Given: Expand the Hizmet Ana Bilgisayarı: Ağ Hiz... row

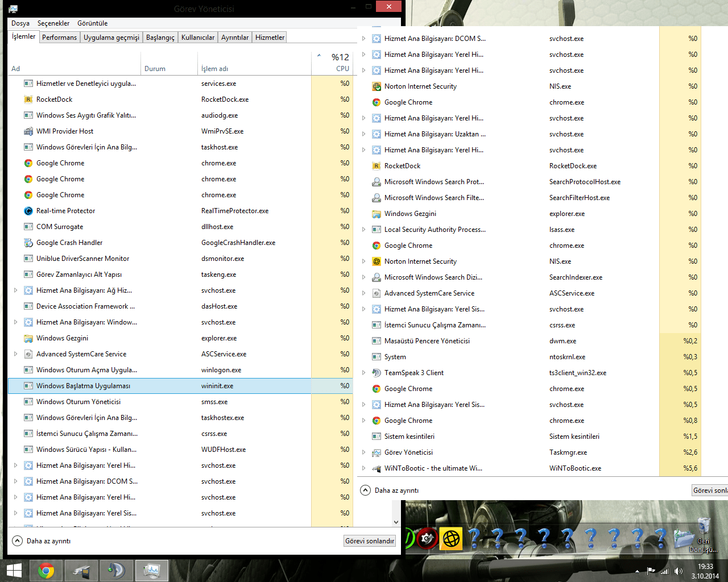Looking at the screenshot, I should coord(16,290).
